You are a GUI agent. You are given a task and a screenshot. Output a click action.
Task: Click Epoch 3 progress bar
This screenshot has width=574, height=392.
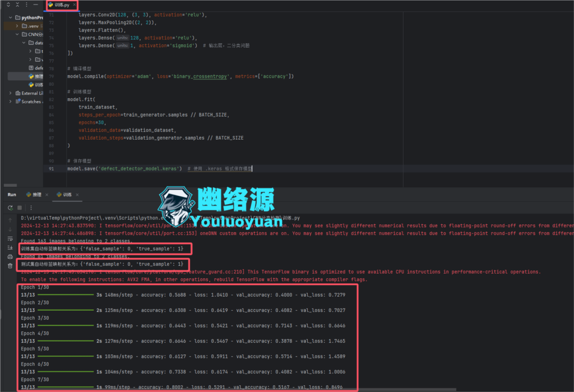click(66, 326)
